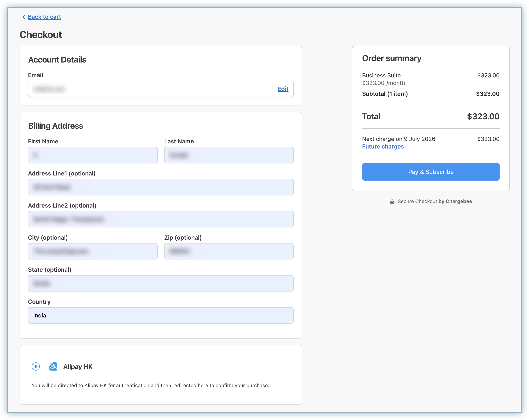529x420 pixels.
Task: Click Edit next to the email field
Action: coord(283,89)
